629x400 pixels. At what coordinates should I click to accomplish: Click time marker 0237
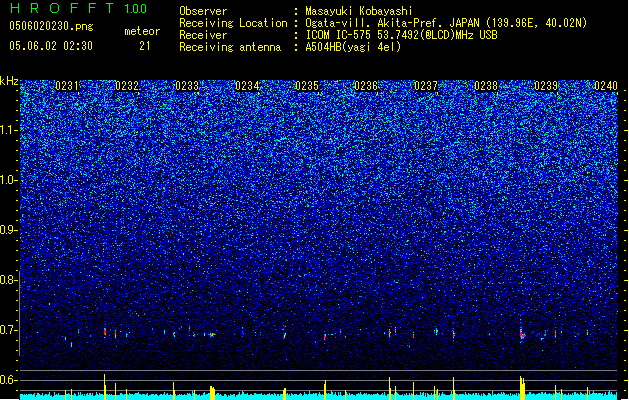426,86
